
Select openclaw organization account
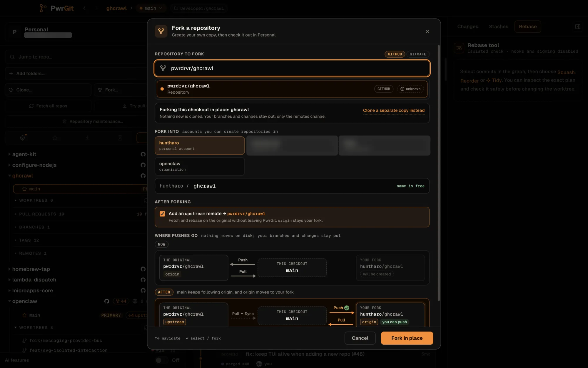pos(200,166)
